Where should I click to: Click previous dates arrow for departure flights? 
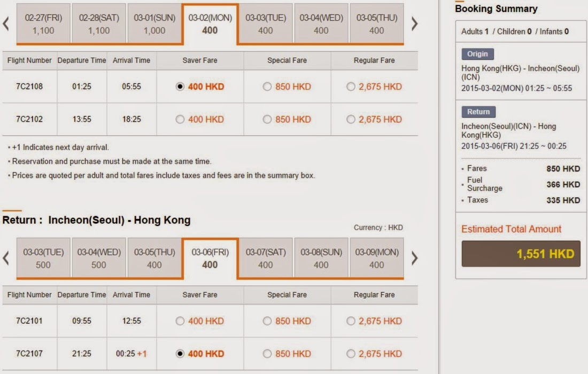point(6,24)
